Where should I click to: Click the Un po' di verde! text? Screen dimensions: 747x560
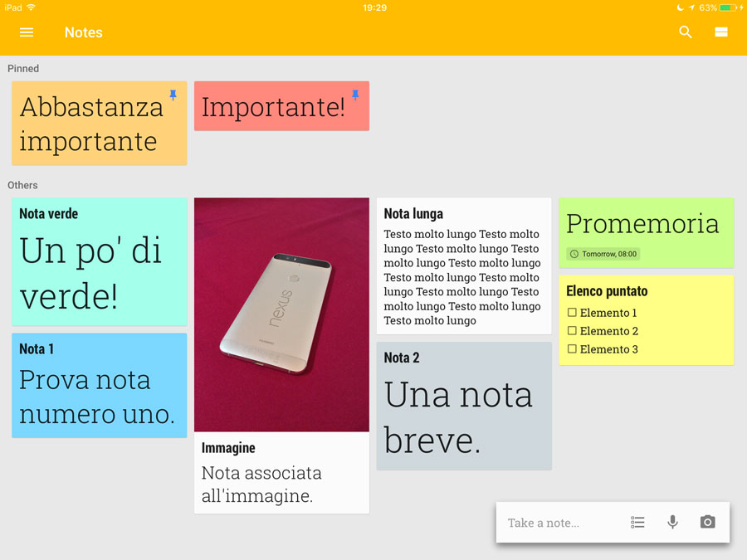point(90,273)
